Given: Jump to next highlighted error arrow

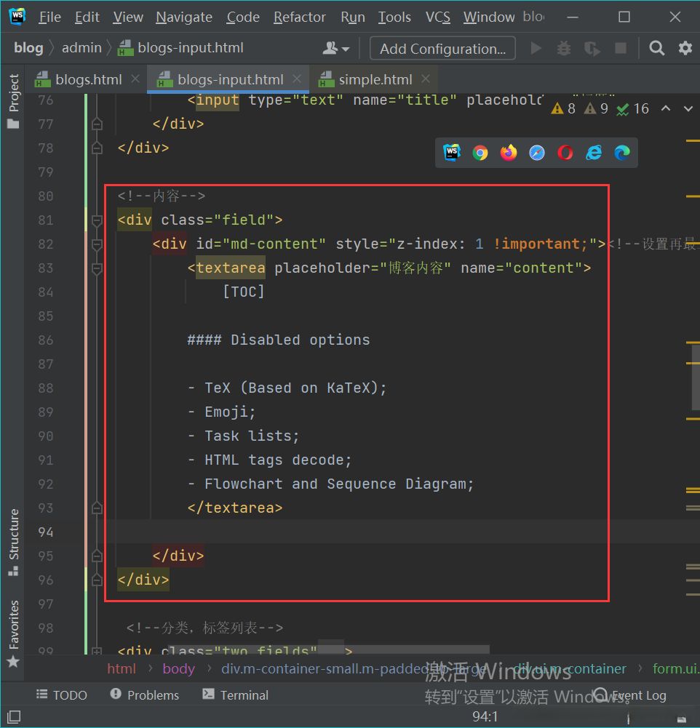Looking at the screenshot, I should tap(688, 109).
